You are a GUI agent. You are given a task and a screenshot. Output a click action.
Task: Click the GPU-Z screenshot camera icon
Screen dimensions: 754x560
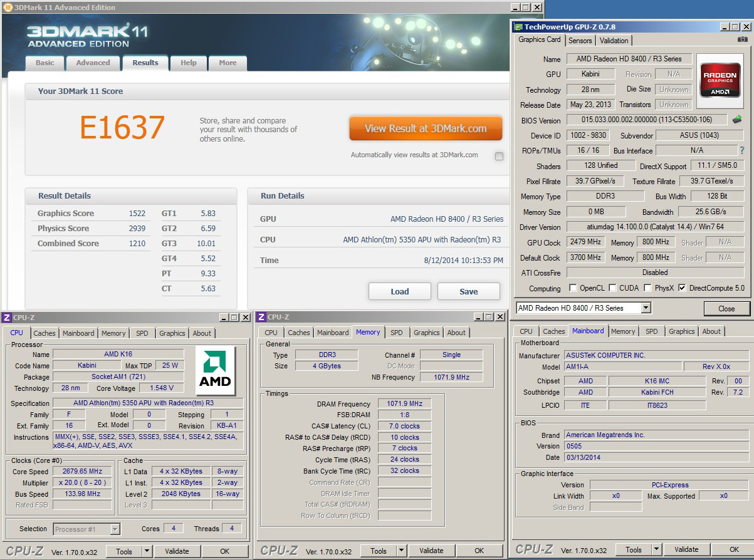743,39
